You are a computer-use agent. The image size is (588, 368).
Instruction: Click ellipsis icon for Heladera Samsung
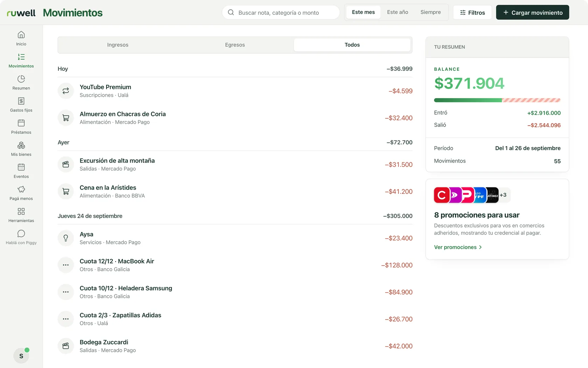click(x=66, y=292)
